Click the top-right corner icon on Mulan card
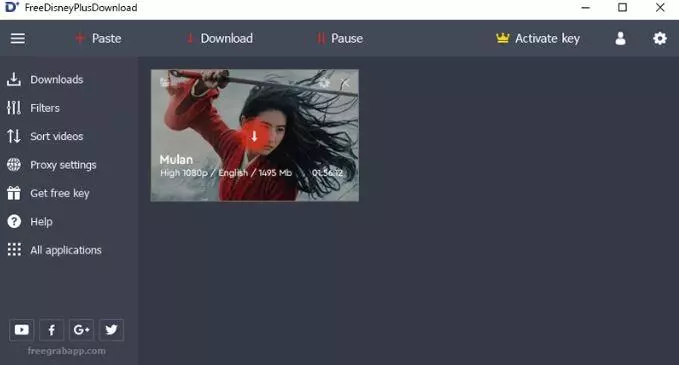This screenshot has width=679, height=365. coord(345,83)
